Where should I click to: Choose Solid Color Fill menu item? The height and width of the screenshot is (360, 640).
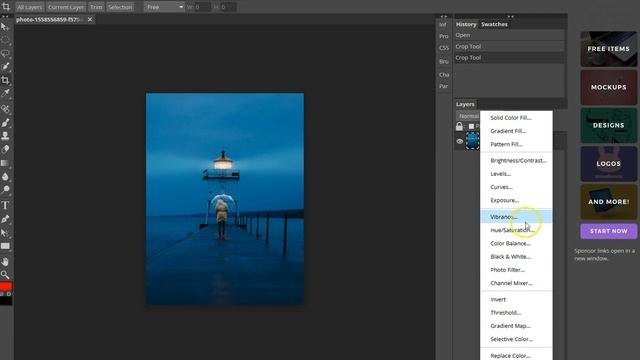[516, 118]
